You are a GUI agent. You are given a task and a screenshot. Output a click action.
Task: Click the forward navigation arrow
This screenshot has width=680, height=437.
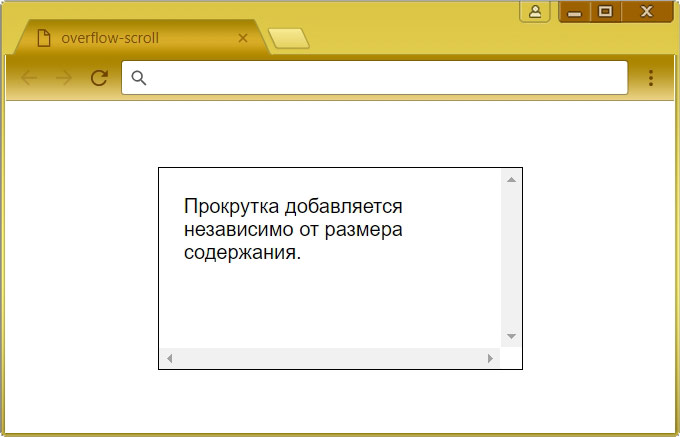(64, 78)
